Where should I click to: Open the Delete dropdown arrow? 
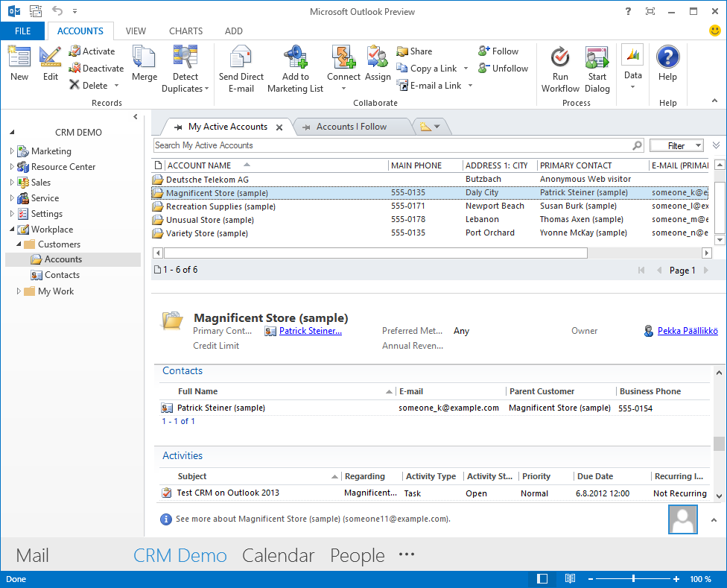pyautogui.click(x=116, y=85)
